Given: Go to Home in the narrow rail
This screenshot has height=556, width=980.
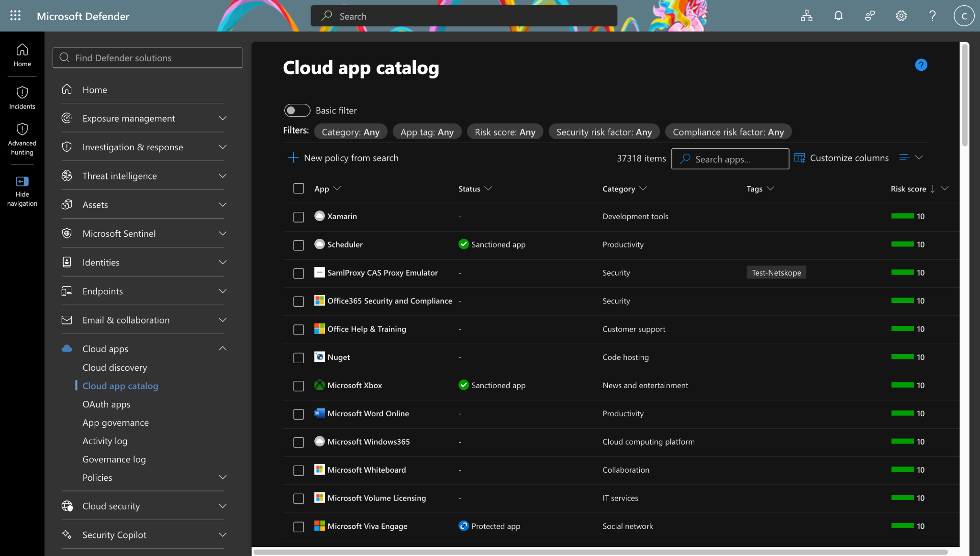Looking at the screenshot, I should click(x=22, y=55).
